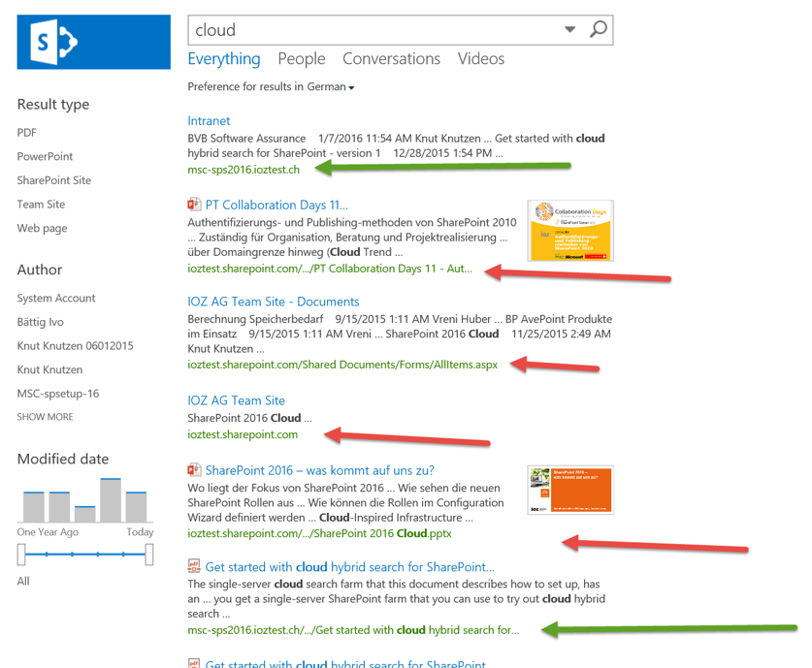Image resolution: width=812 pixels, height=668 pixels.
Task: Open the 'msc-sps2016.ioztest.ch/.../Get started' URL
Action: 353,630
